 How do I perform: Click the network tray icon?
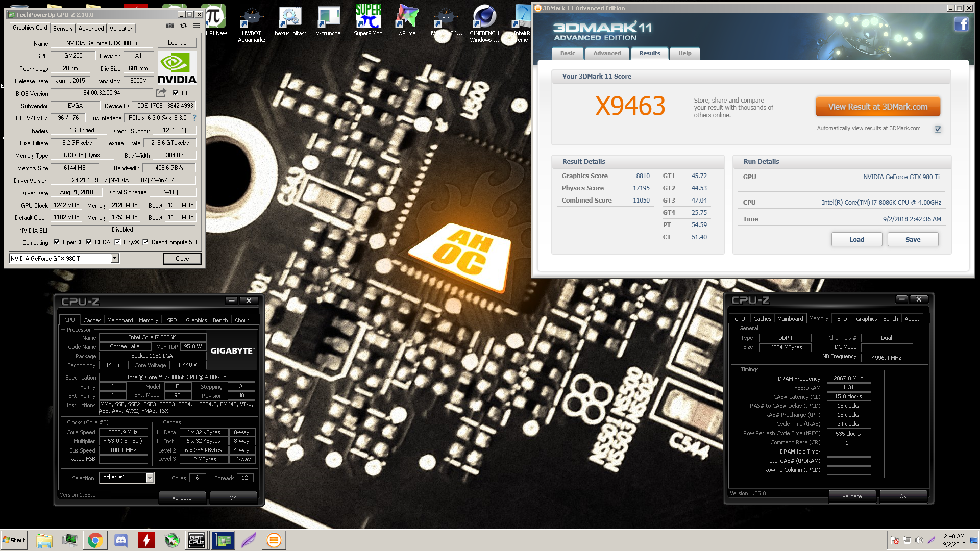(907, 540)
